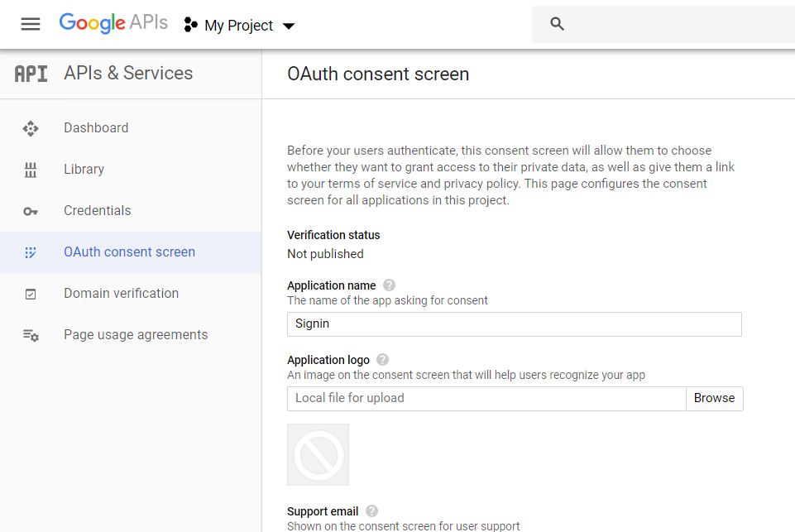Click the help icon beside Application name
This screenshot has width=795, height=532.
click(389, 285)
